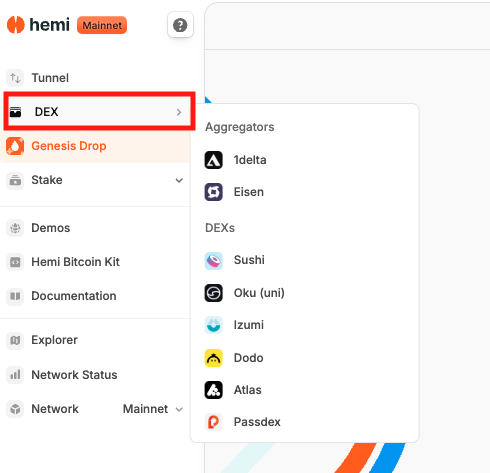490x473 pixels.
Task: Open Network Status page
Action: [x=95, y=375]
